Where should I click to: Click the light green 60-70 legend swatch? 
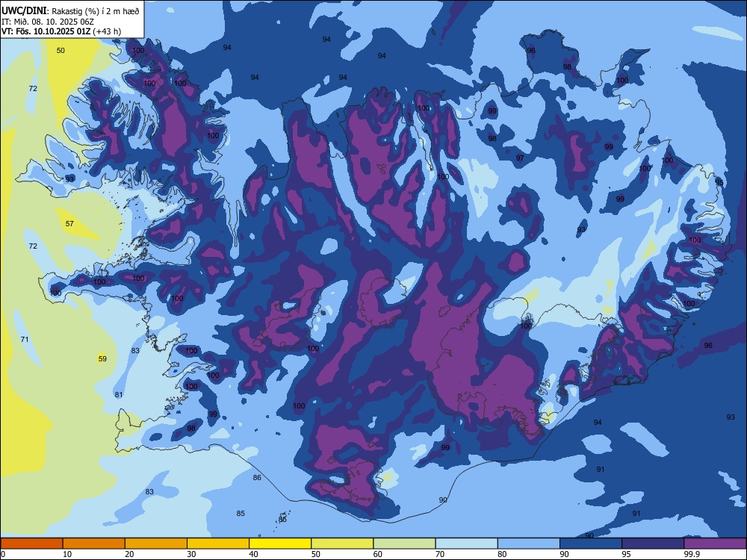(x=404, y=544)
